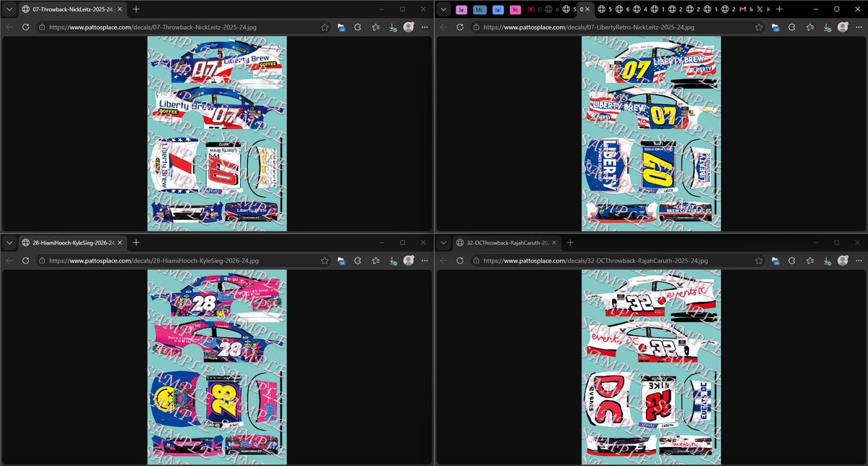868x466 pixels.
Task: Expand the 'Mc' tab group
Action: (x=480, y=9)
